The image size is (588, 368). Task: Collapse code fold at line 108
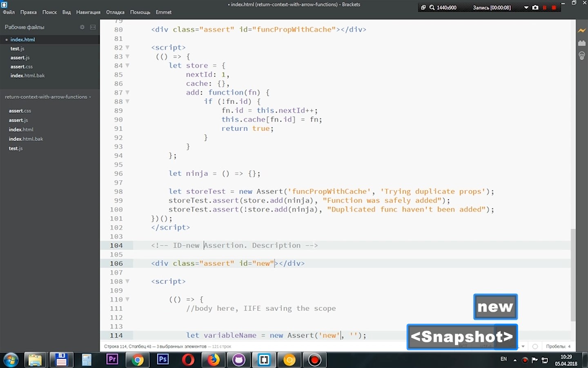[127, 281]
